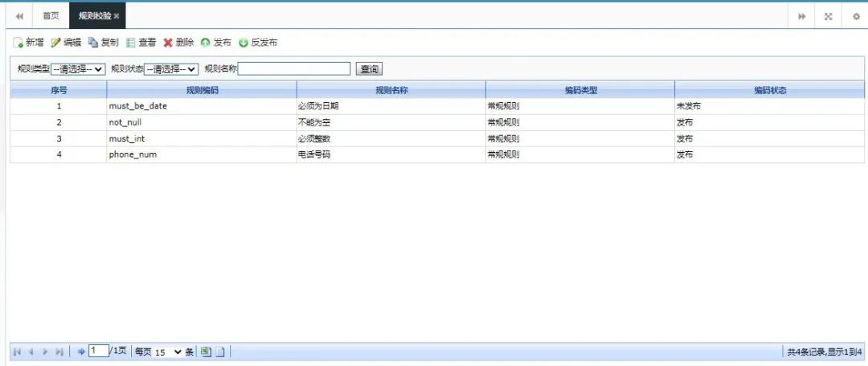Open the per-page count dropdown showing 15
Image resolution: width=868 pixels, height=366 pixels.
[168, 352]
